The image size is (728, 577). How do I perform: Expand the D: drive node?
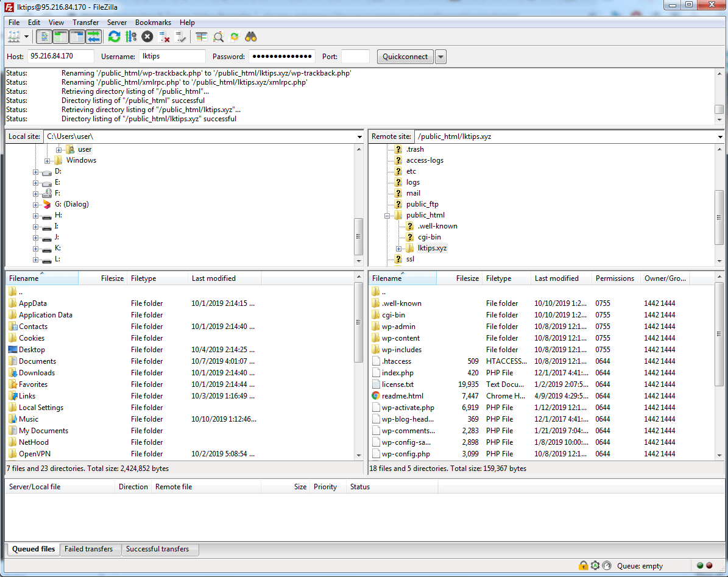pos(36,172)
